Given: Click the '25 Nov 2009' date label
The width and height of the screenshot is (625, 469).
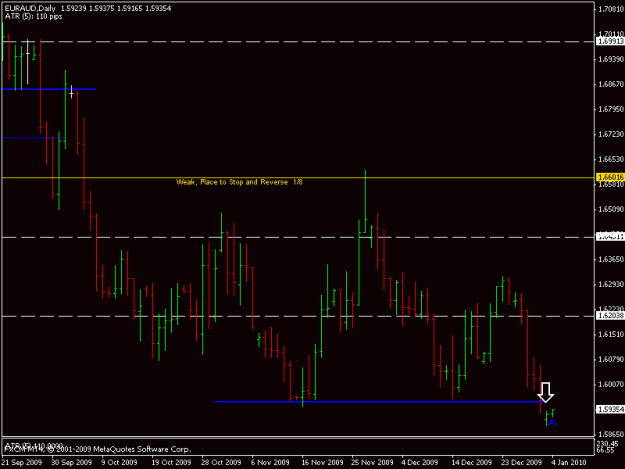Looking at the screenshot, I should pyautogui.click(x=372, y=462).
